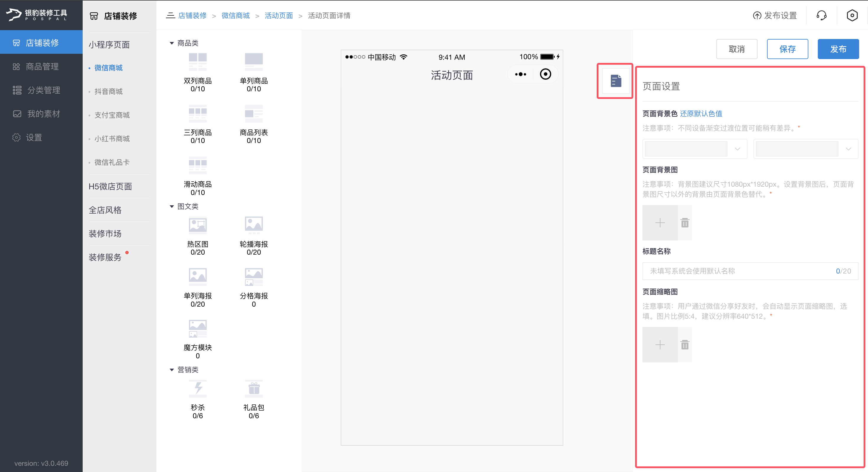This screenshot has width=868, height=472.
Task: Select 小红书商城 submenu item
Action: tap(112, 139)
